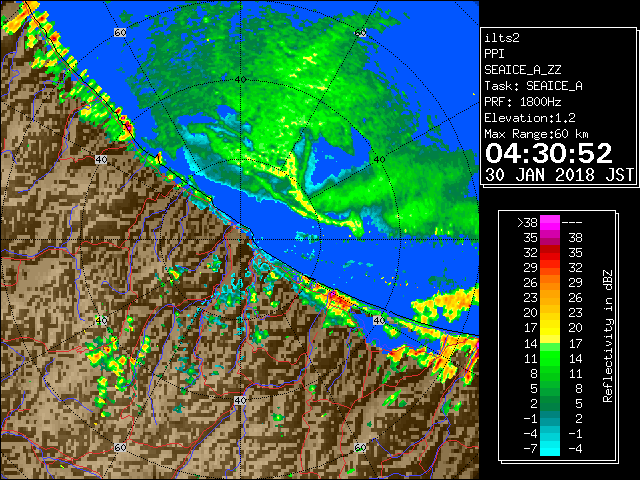
Task: Pick the magenta >38 dBZ legend color band
Action: point(550,223)
